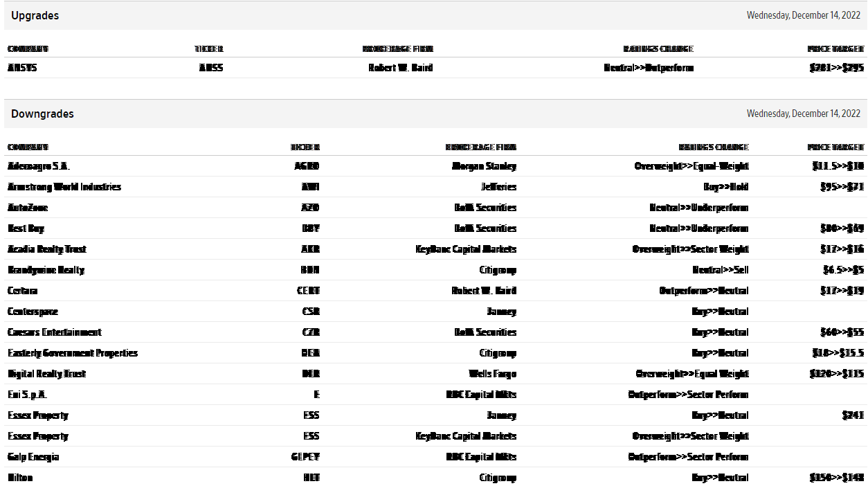This screenshot has height=486, width=868.
Task: Click KeyBanc Capital Markets in Essex Property row
Action: coord(466,436)
